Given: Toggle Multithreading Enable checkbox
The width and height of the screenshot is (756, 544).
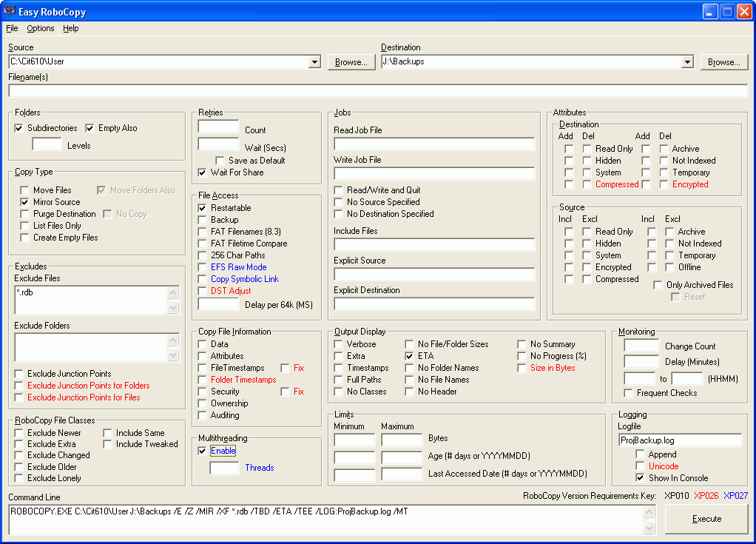Looking at the screenshot, I should 202,451.
